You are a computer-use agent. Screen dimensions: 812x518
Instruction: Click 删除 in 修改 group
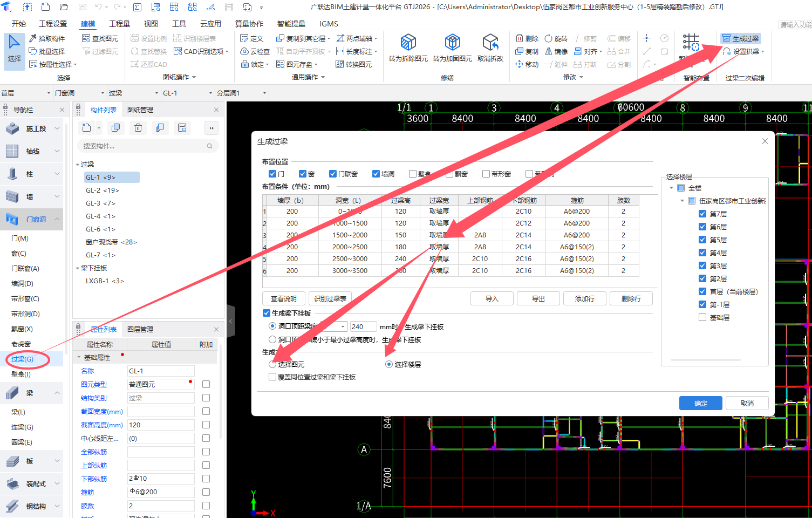pyautogui.click(x=527, y=38)
